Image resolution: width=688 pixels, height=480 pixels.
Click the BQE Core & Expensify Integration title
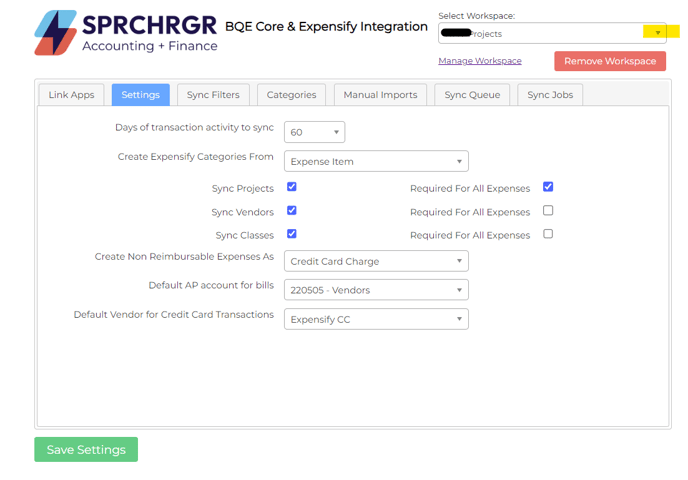tap(326, 27)
